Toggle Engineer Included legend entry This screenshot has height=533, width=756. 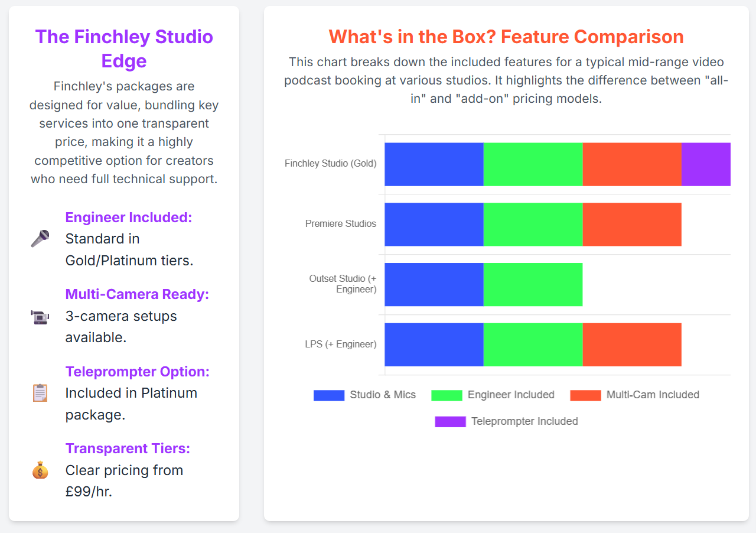point(493,395)
